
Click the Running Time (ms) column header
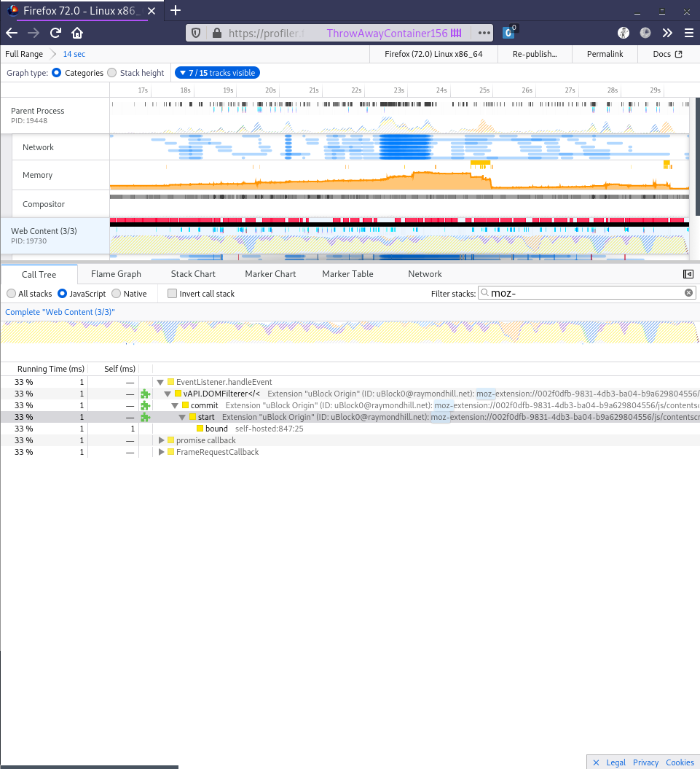coord(50,369)
